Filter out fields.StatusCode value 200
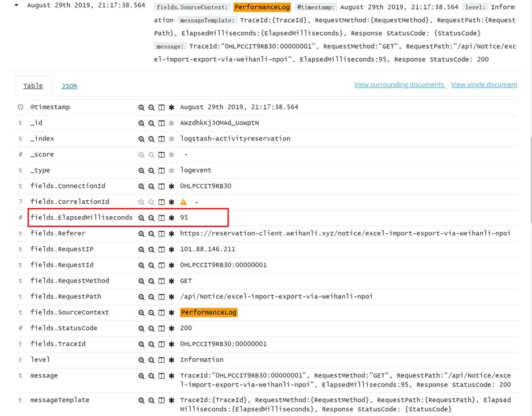Image resolution: width=532 pixels, height=416 pixels. 151,328
